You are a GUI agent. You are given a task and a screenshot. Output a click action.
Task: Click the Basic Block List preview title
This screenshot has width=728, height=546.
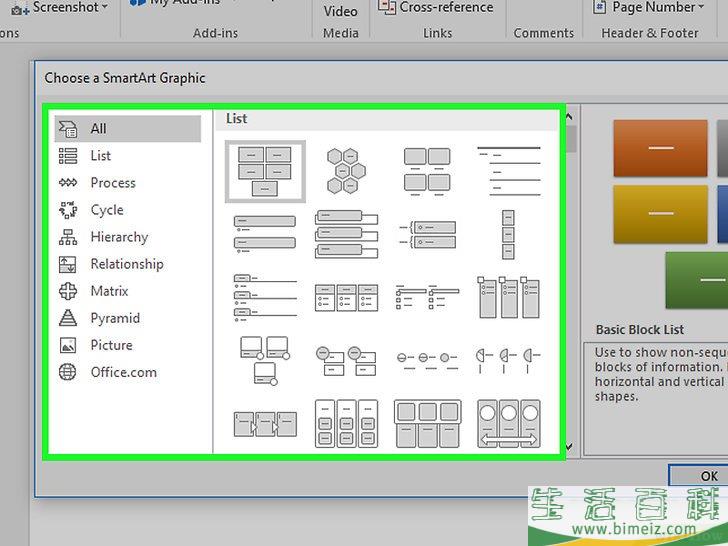click(640, 330)
